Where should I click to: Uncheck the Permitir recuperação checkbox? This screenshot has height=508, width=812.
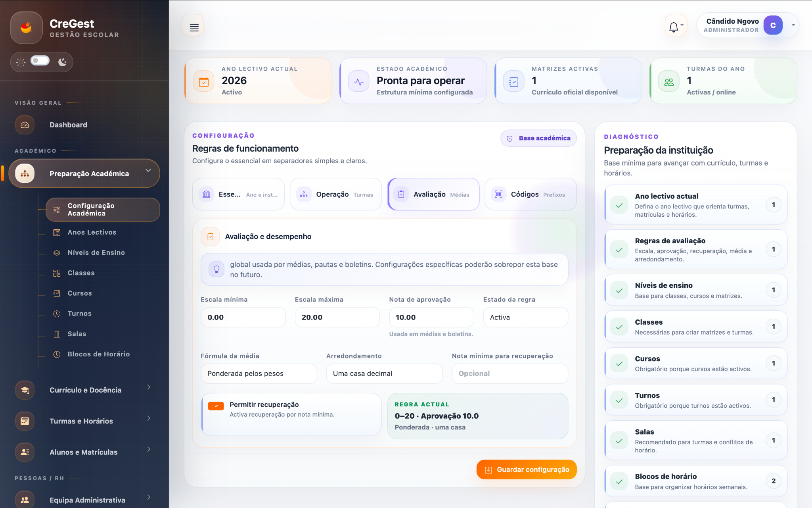pyautogui.click(x=216, y=406)
